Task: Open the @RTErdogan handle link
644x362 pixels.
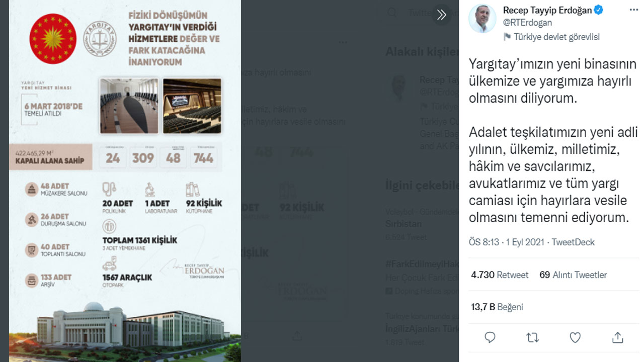Action: (527, 23)
